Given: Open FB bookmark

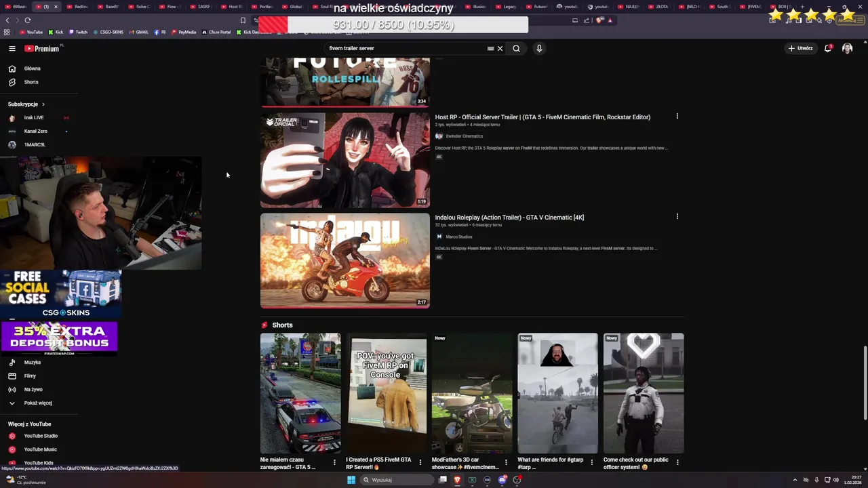Looking at the screenshot, I should tap(160, 32).
